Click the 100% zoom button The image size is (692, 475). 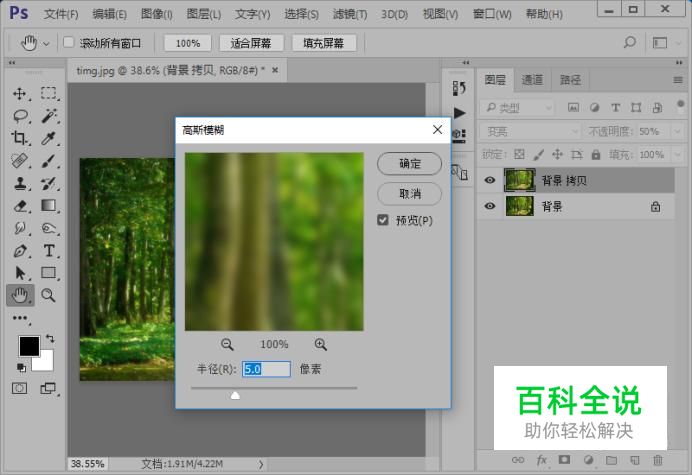tap(188, 43)
